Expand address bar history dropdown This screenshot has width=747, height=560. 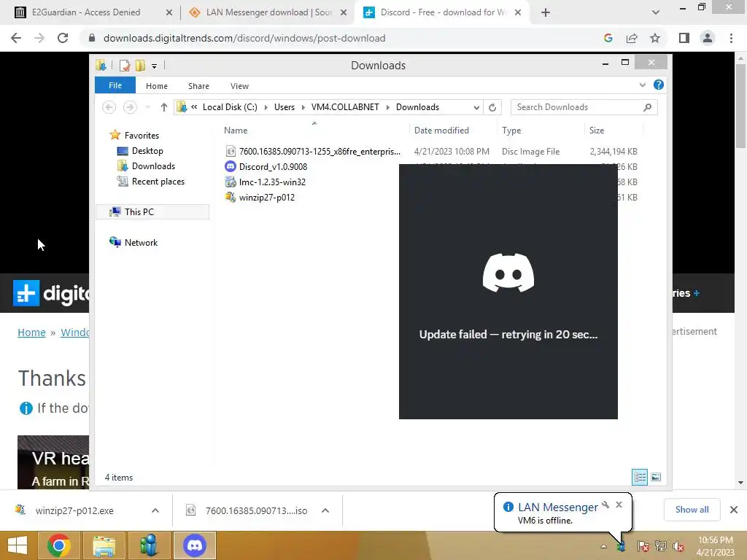pyautogui.click(x=476, y=107)
